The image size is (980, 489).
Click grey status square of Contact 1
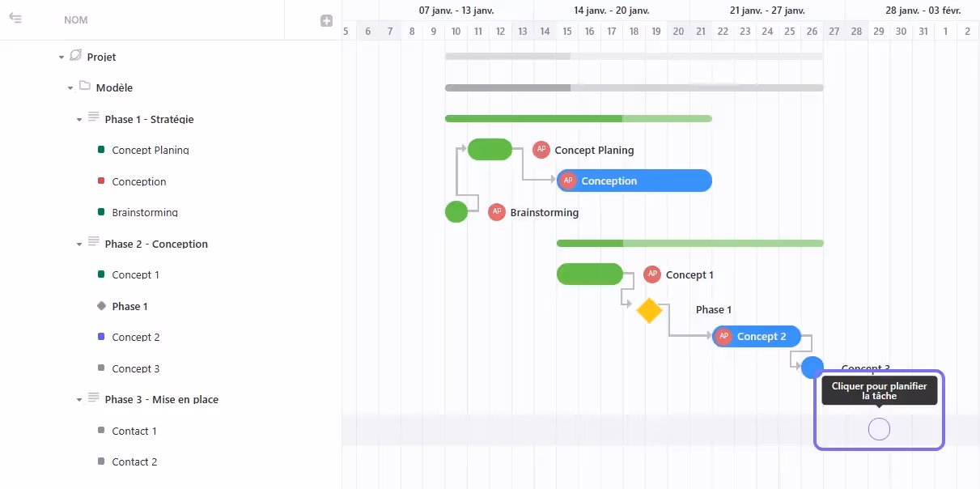click(101, 431)
